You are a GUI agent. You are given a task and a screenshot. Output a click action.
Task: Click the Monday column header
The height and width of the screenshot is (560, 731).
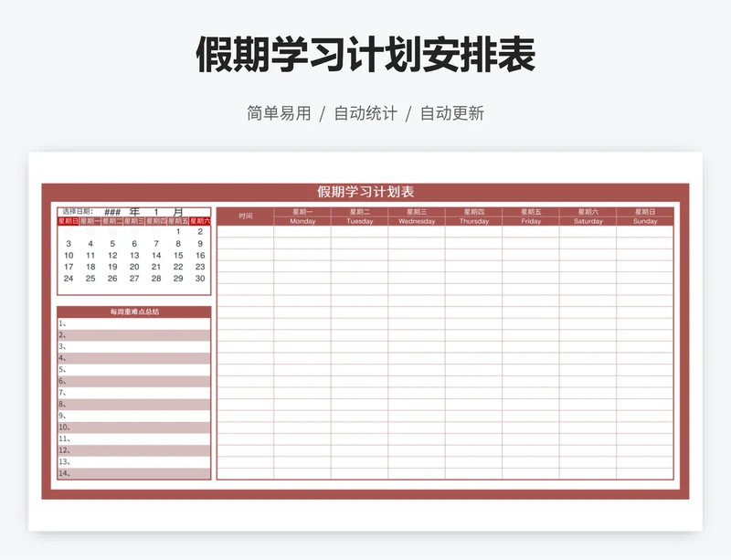[x=302, y=221]
